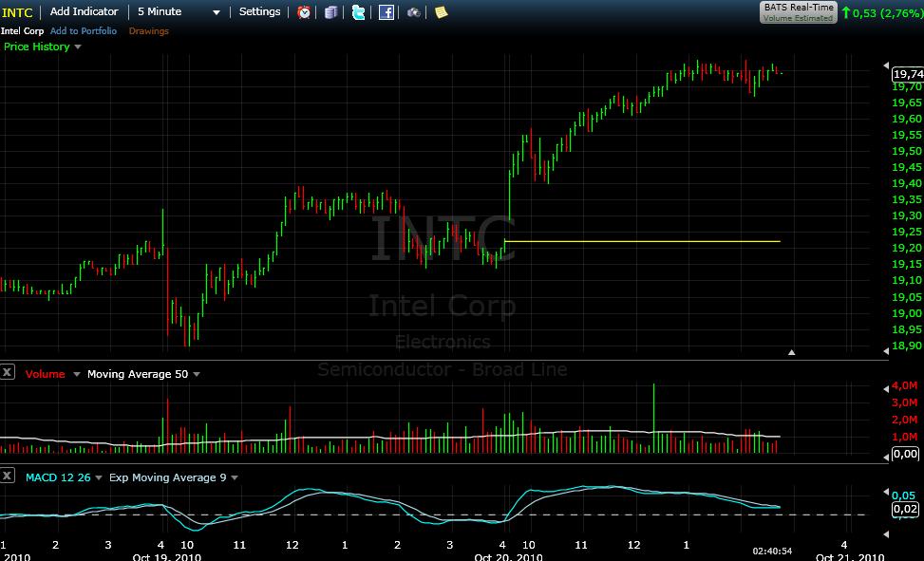
Task: Click the camera snapshot icon
Action: (414, 11)
